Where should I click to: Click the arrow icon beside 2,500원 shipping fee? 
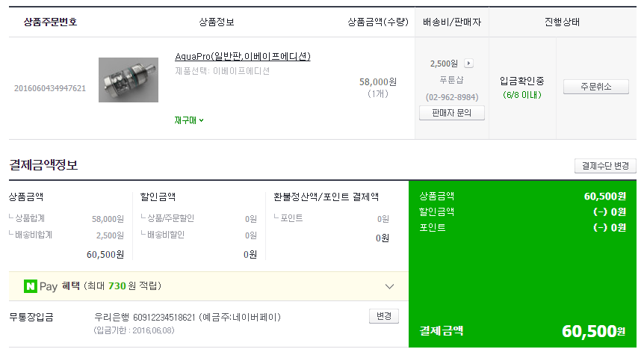click(468, 64)
